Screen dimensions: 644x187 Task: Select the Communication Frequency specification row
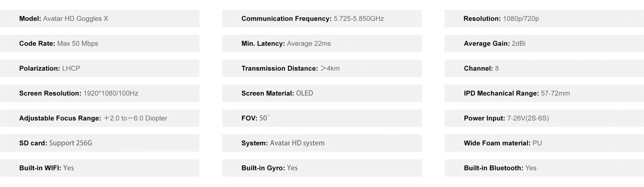tap(322, 19)
